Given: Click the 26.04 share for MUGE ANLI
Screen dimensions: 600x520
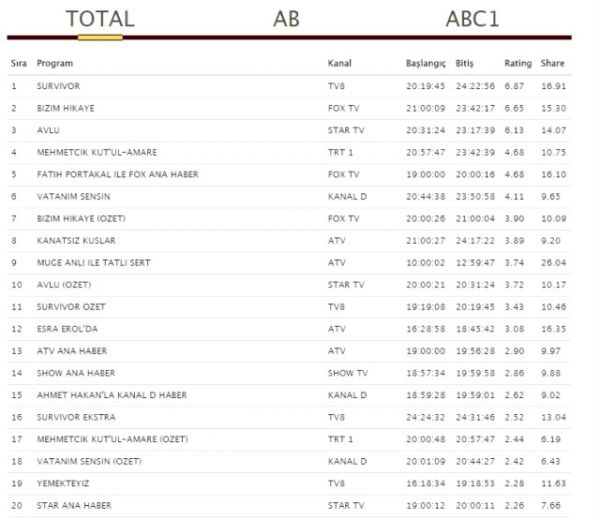Looking at the screenshot, I should pyautogui.click(x=553, y=263).
